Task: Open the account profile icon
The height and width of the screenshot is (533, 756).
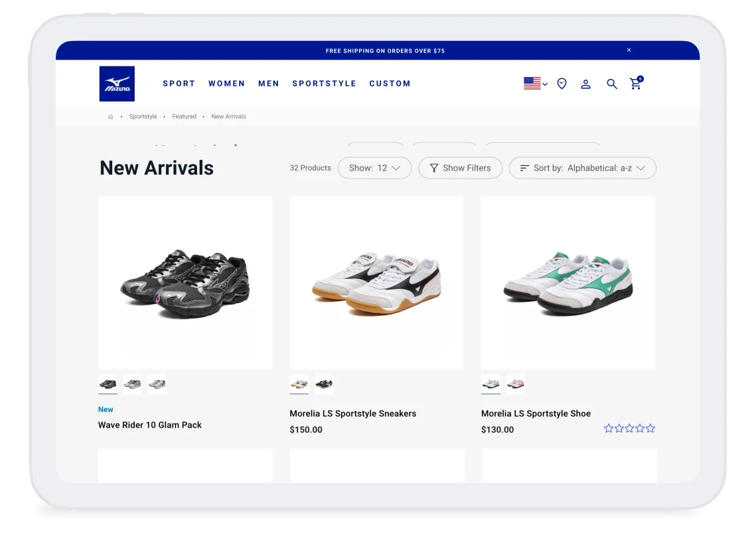Action: (x=585, y=84)
